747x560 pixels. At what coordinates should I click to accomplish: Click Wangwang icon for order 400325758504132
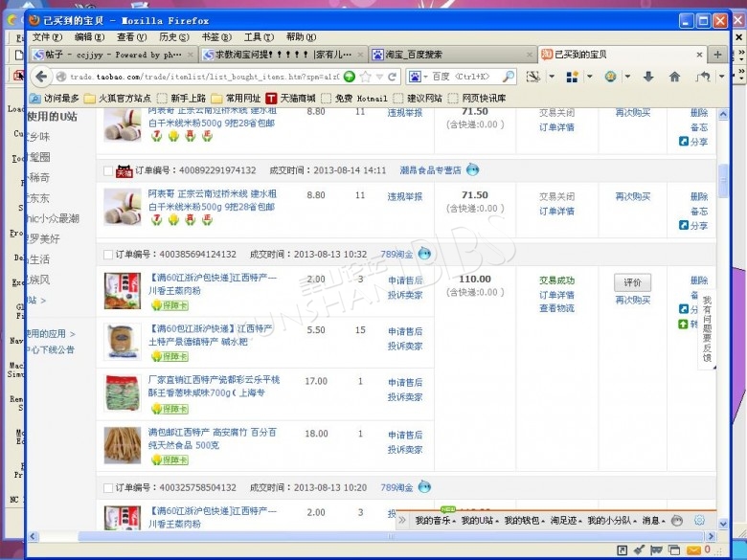(424, 487)
